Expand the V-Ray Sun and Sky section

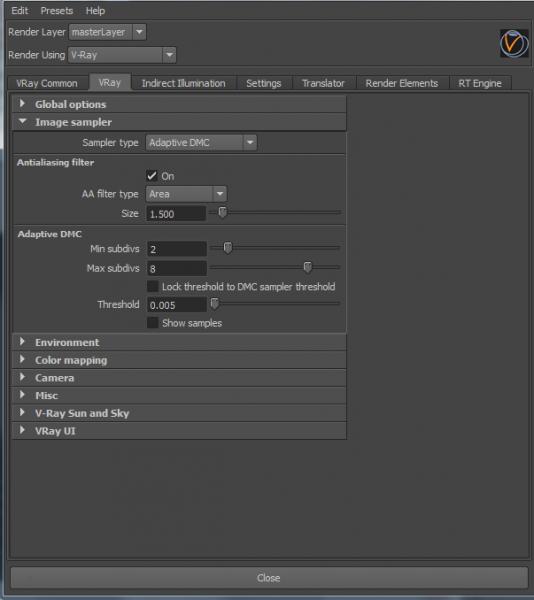click(179, 413)
